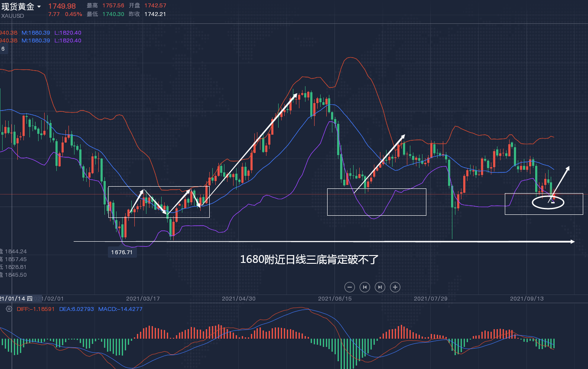This screenshot has height=369, width=588.
Task: Open MACD indicator settings hexagon icon
Action: click(x=9, y=309)
